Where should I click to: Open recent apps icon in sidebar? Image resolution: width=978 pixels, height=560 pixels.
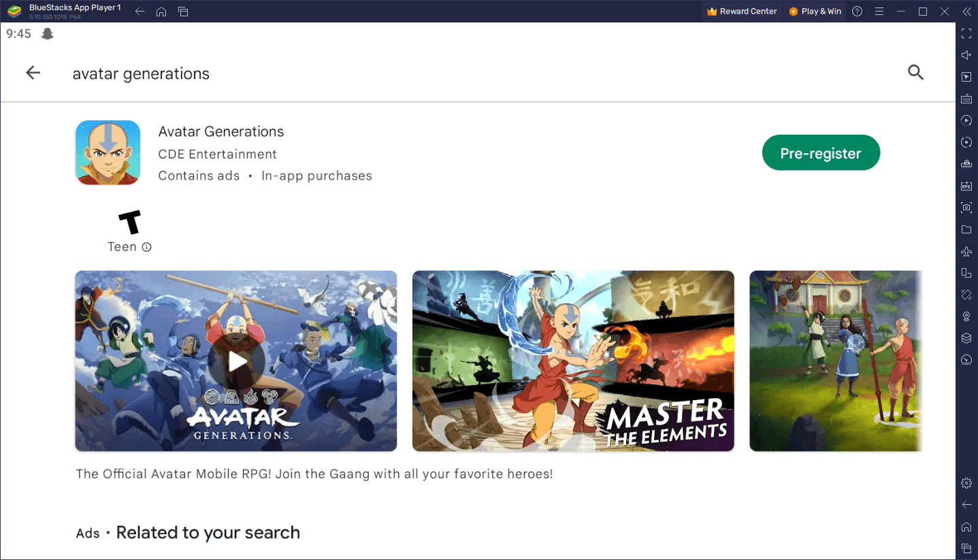click(966, 548)
